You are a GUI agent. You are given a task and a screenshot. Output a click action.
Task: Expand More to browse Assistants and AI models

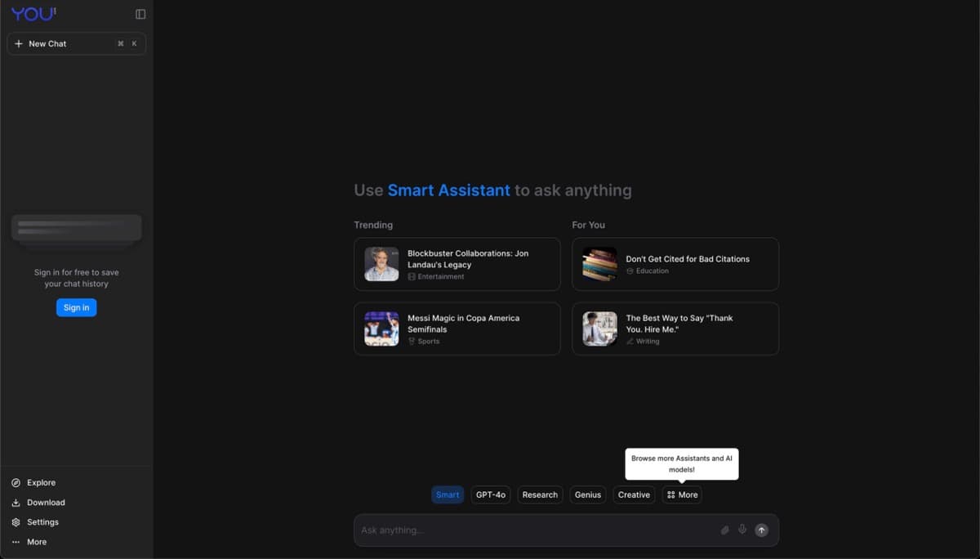click(682, 494)
